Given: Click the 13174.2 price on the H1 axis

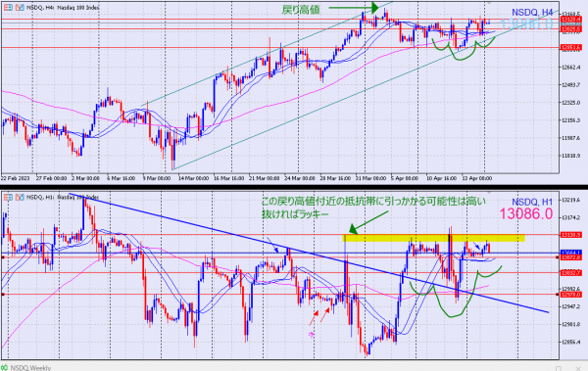Looking at the screenshot, I should 570,217.
